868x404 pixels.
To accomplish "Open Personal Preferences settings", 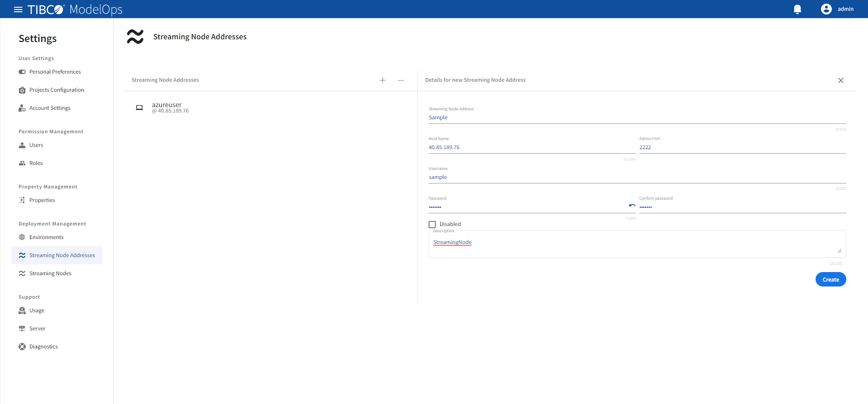I will [55, 72].
